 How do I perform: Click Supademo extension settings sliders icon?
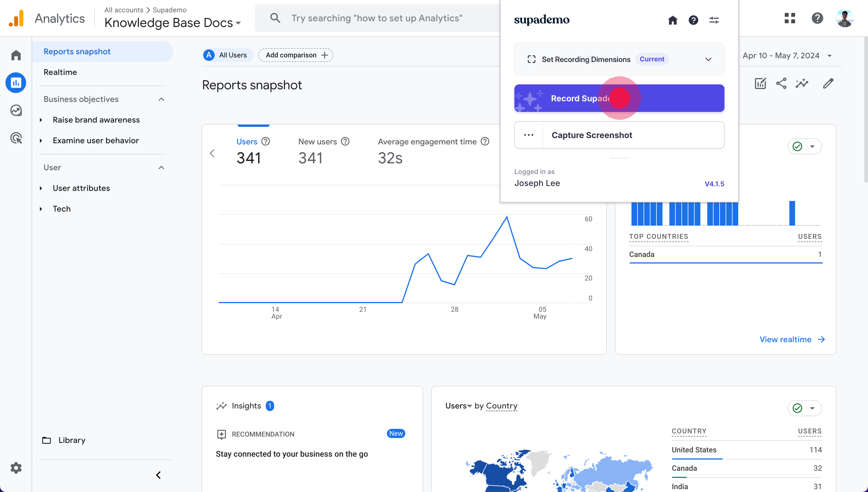[x=714, y=20]
